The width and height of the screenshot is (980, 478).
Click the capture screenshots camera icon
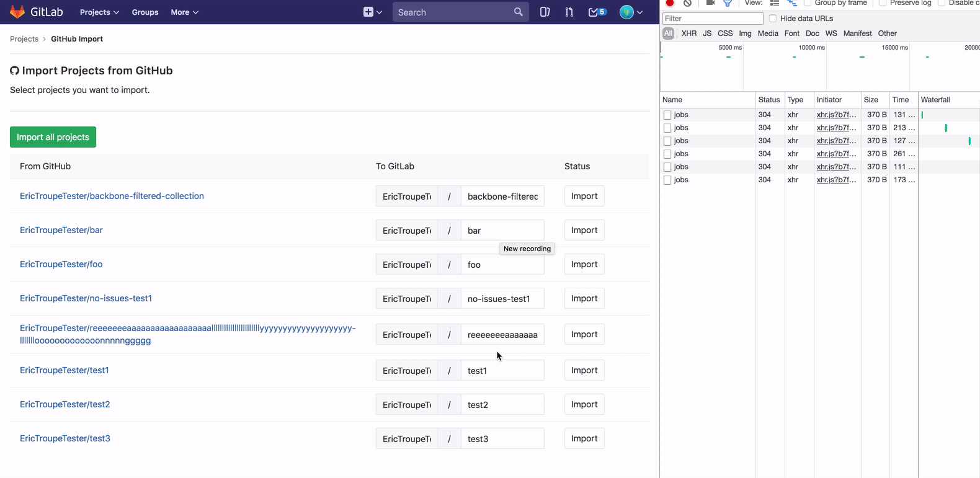click(x=710, y=3)
